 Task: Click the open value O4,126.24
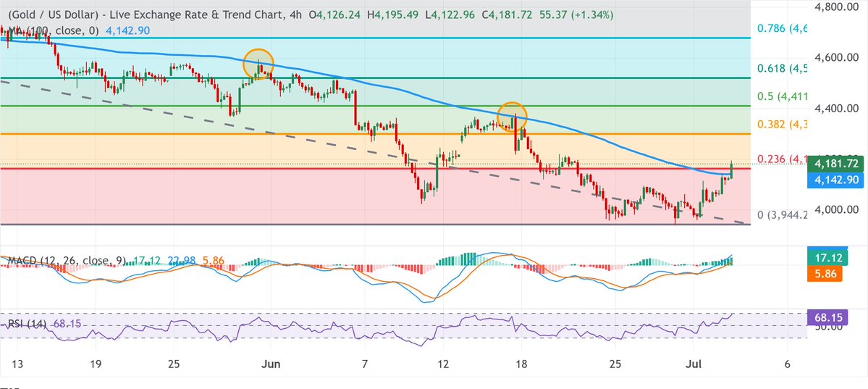335,15
